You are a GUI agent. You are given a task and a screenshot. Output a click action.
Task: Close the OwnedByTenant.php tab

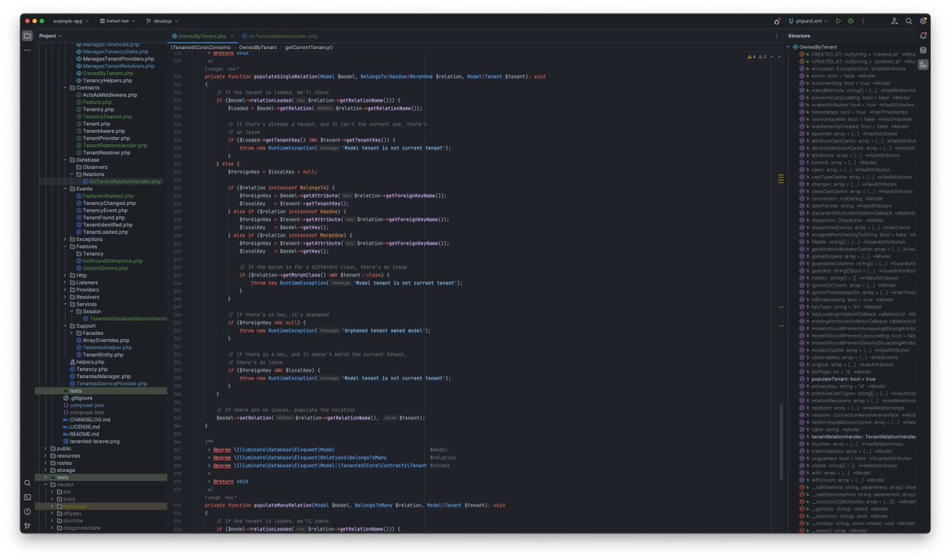(233, 36)
